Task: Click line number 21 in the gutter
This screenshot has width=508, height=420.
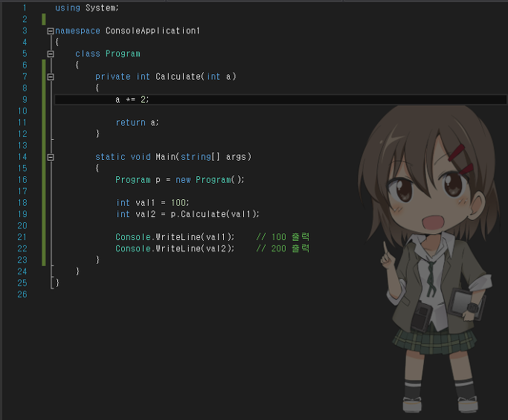Action: coord(22,237)
